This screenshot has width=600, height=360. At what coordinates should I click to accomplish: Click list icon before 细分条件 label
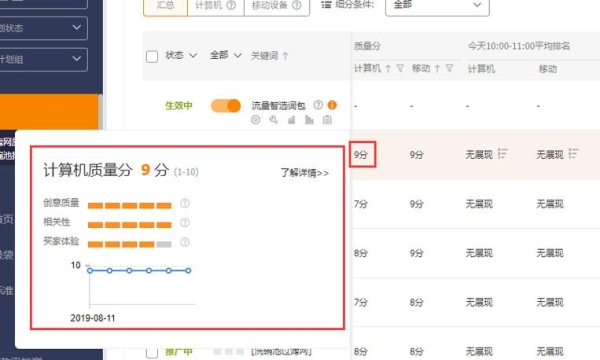tap(326, 5)
